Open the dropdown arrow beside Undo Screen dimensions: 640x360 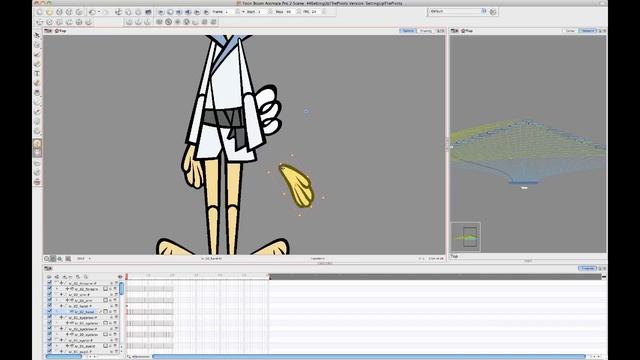click(x=99, y=12)
